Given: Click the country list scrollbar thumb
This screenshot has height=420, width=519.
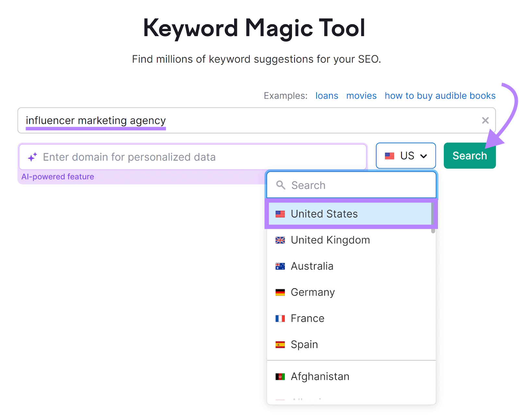Looking at the screenshot, I should point(433,217).
